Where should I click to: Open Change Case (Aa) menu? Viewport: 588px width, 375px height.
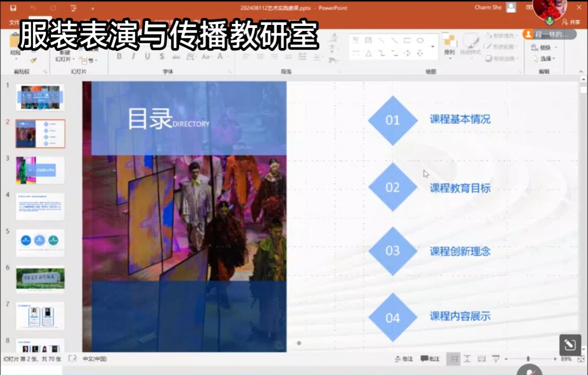[206, 56]
